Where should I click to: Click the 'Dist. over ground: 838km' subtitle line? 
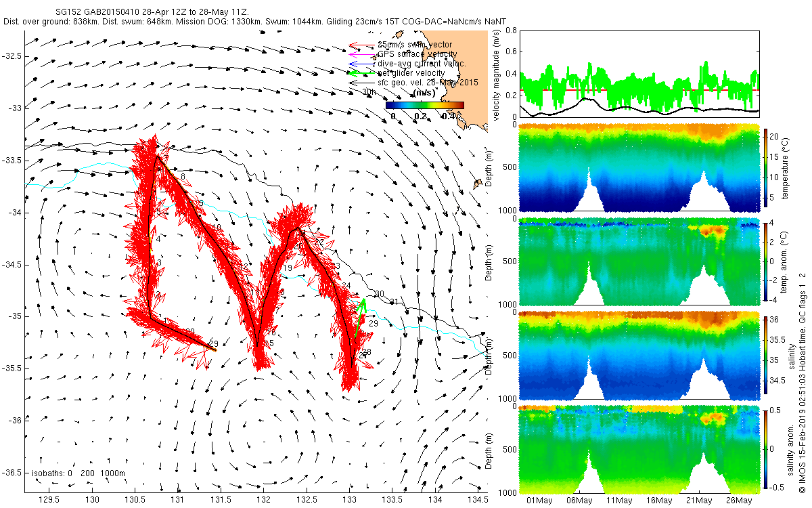click(x=255, y=22)
